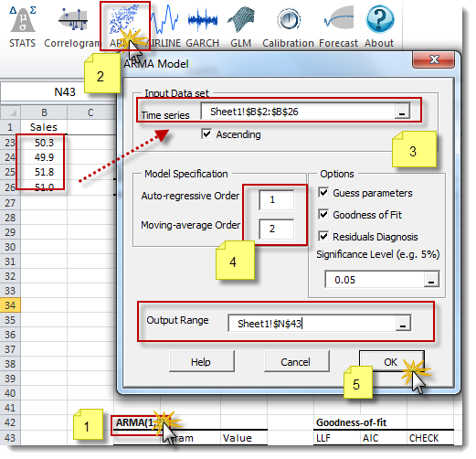Open the Forecast tool
This screenshot has width=476, height=459.
click(x=338, y=27)
